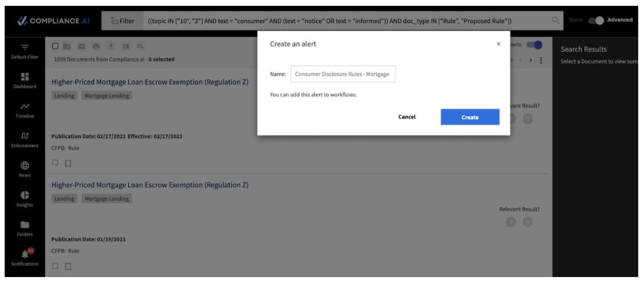
Task: Click the Advanced label
Action: (x=620, y=20)
